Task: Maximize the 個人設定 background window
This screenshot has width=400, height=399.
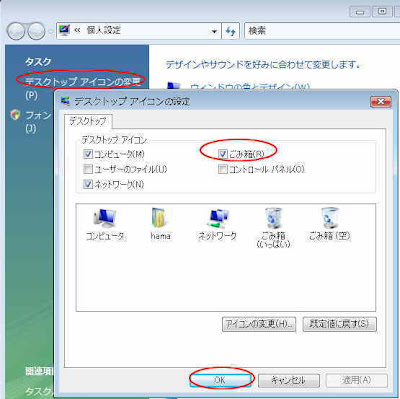Action: pos(382,12)
